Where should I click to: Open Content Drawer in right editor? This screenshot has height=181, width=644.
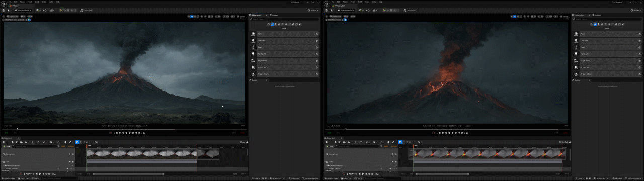pos(332,178)
